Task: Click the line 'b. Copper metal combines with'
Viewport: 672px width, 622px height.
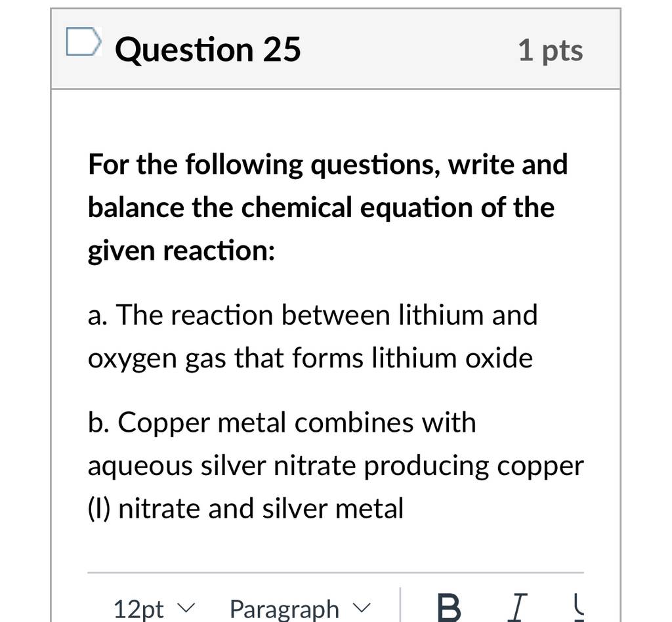Action: (x=282, y=423)
